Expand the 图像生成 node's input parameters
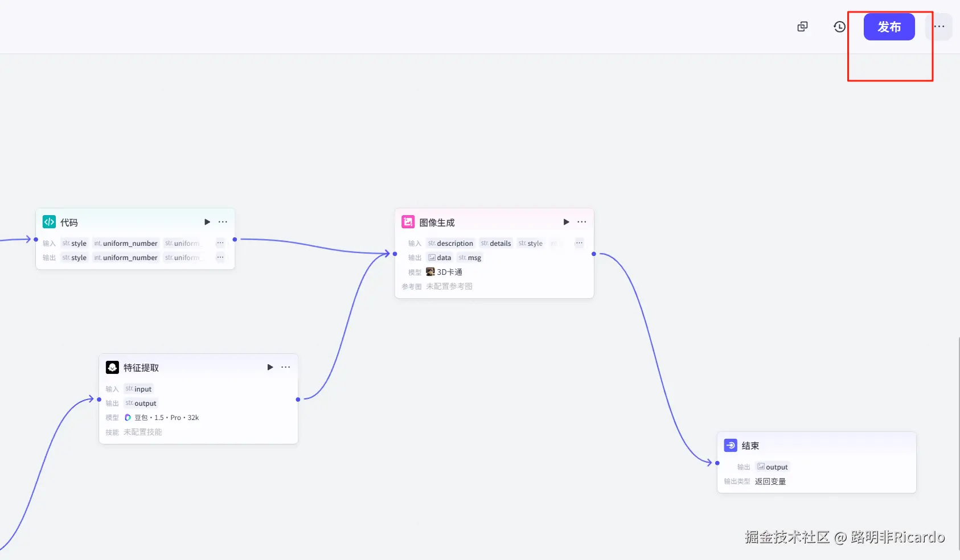The image size is (960, 560). coord(579,243)
